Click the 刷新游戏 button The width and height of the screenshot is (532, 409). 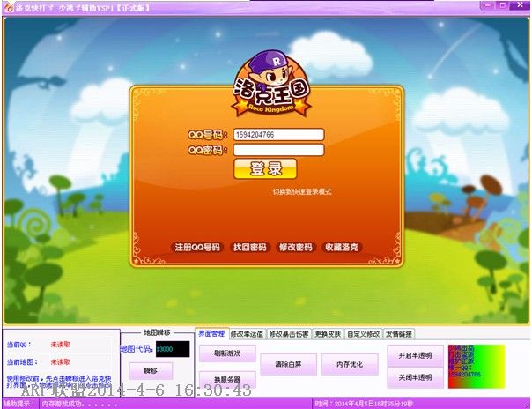tap(227, 353)
